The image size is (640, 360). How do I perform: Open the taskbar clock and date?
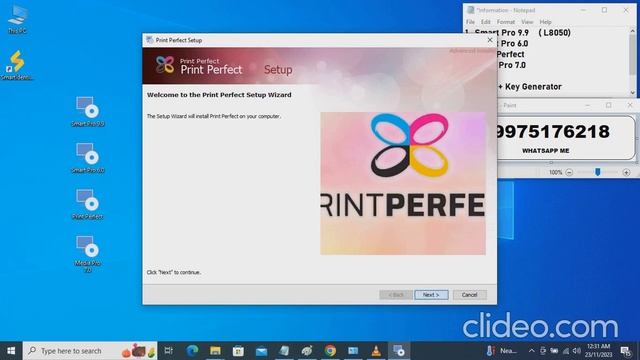598,351
